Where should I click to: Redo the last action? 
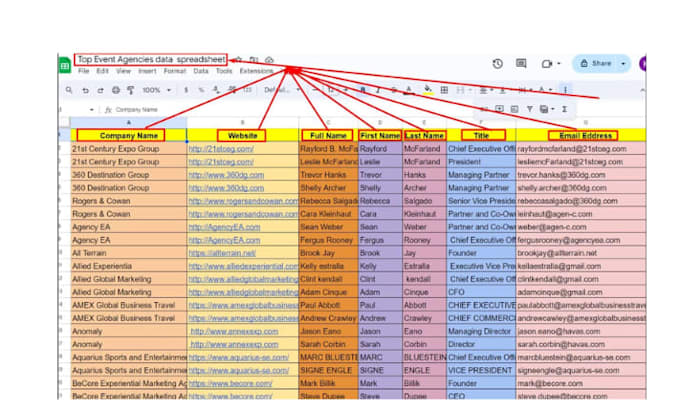click(x=100, y=90)
